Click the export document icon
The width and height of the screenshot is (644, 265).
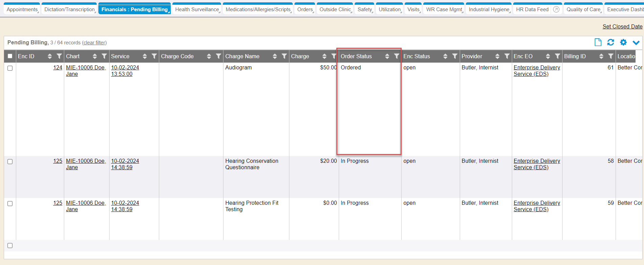click(x=598, y=42)
